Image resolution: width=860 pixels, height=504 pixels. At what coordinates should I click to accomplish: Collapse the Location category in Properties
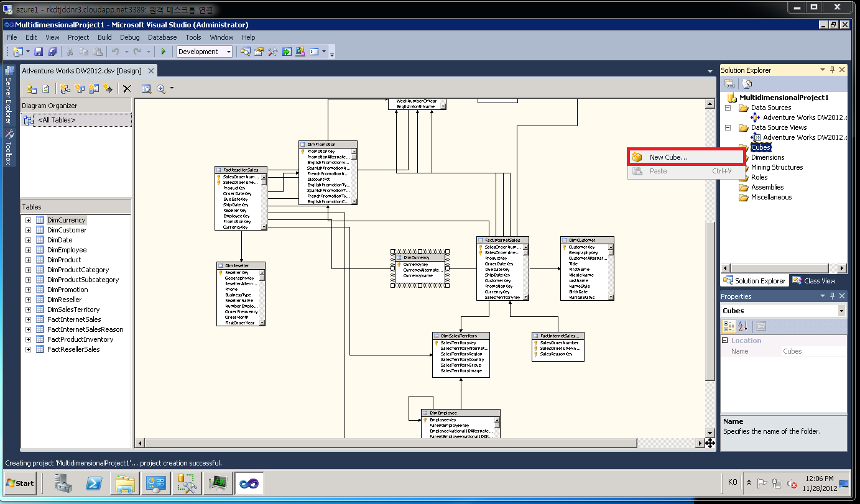point(725,341)
